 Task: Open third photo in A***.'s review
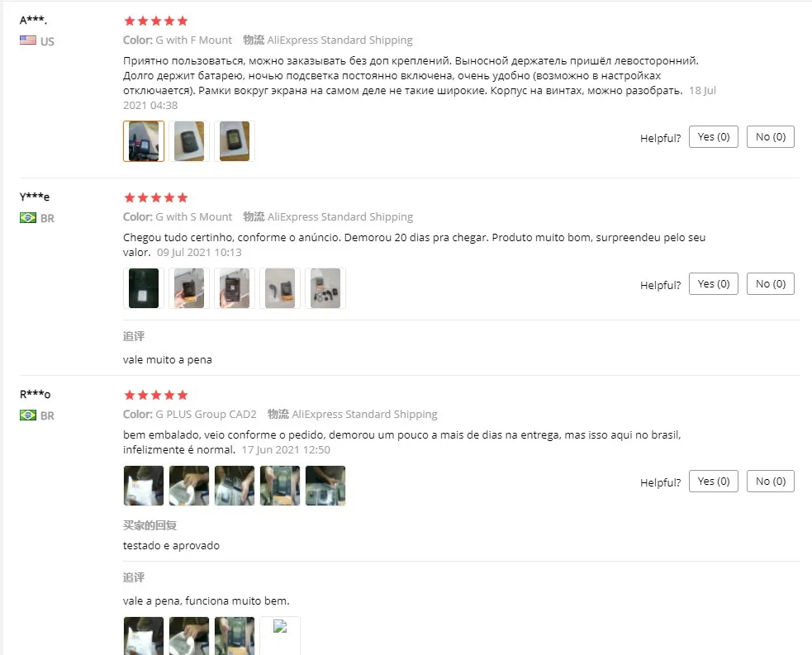[235, 141]
